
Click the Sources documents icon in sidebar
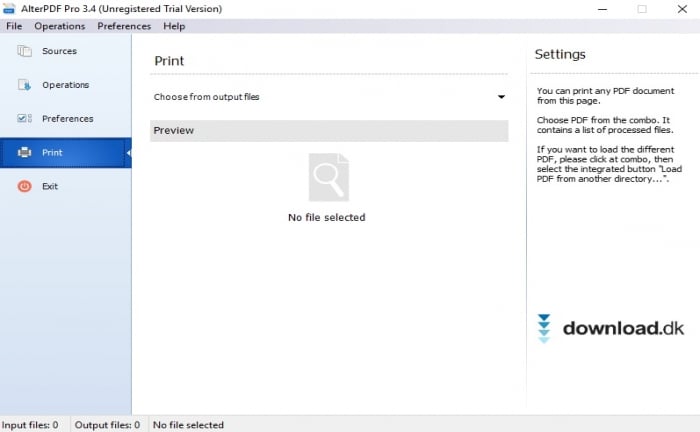click(24, 51)
